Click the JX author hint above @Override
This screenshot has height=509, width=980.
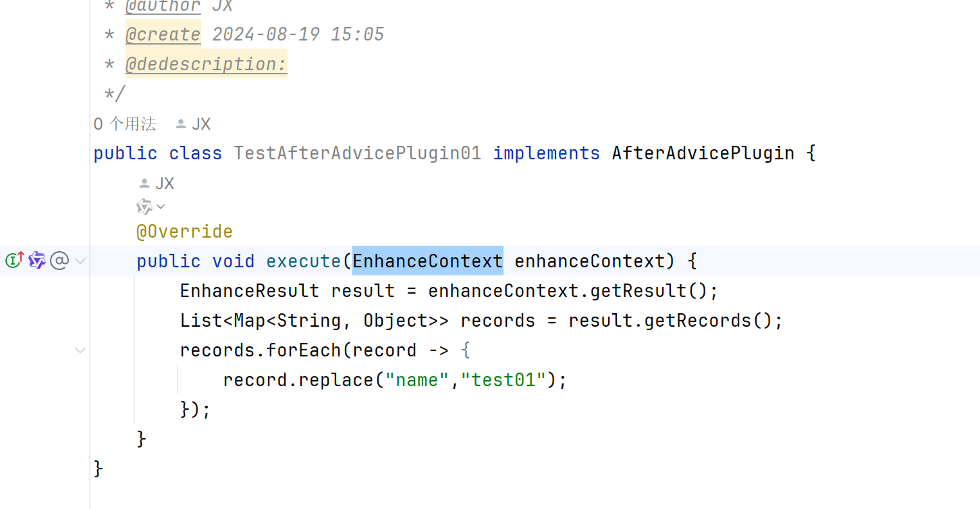pyautogui.click(x=165, y=183)
